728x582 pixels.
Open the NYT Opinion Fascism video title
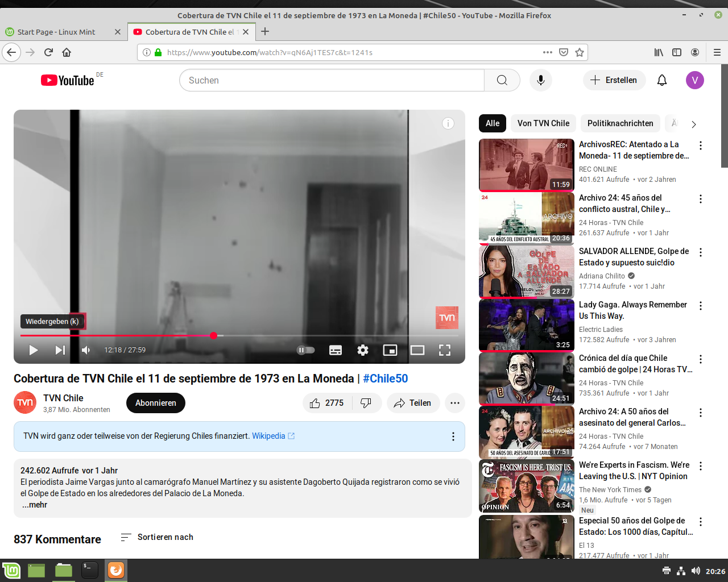pyautogui.click(x=634, y=471)
